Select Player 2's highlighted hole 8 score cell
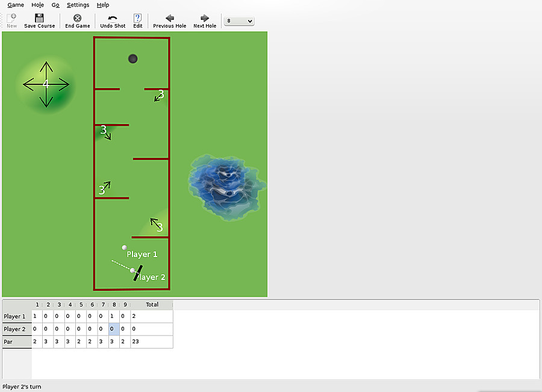 click(x=114, y=329)
